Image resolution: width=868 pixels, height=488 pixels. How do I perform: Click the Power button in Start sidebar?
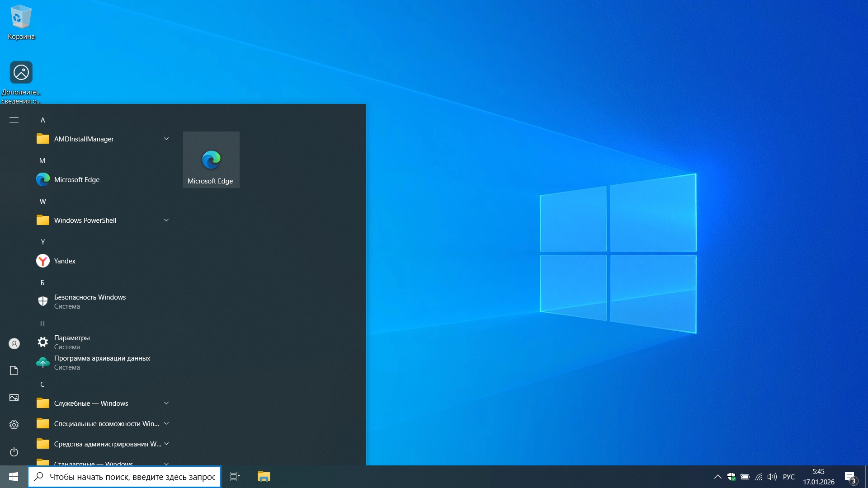point(14,452)
